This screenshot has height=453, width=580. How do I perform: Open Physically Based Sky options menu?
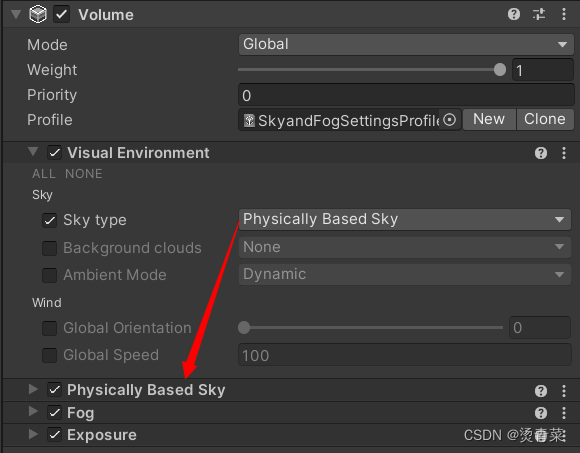(564, 391)
